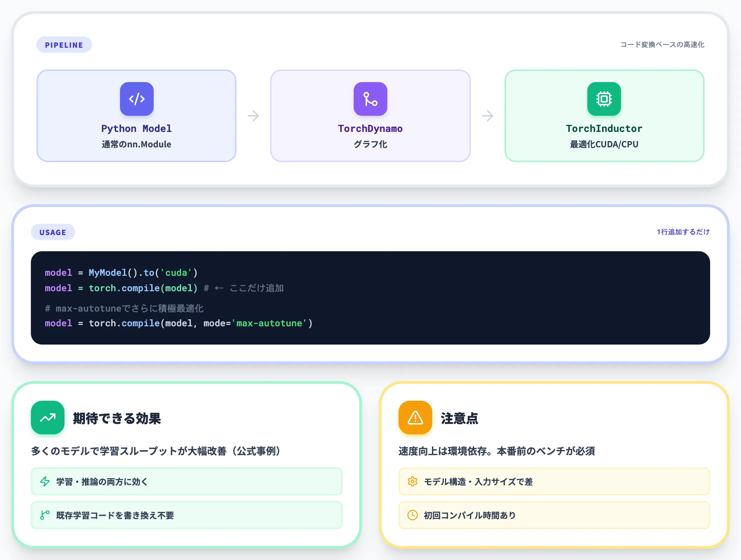
Task: Click the TorchInductor title text
Action: click(604, 128)
